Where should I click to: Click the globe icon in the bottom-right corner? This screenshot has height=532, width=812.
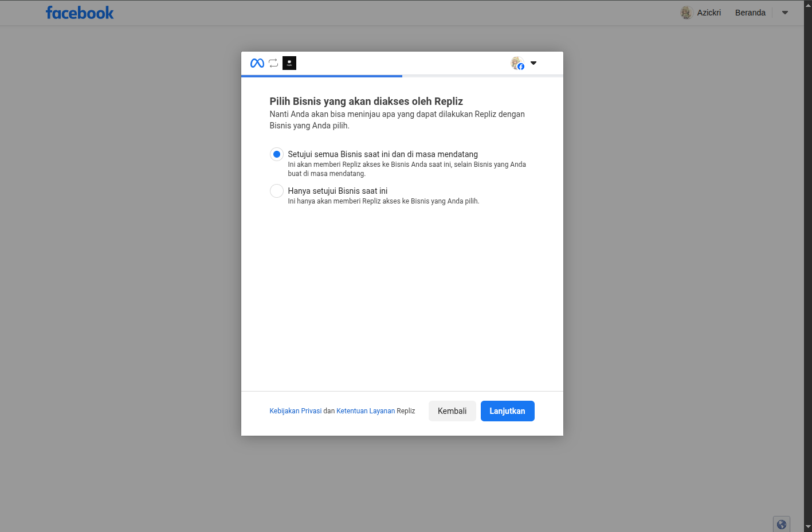pos(781,524)
